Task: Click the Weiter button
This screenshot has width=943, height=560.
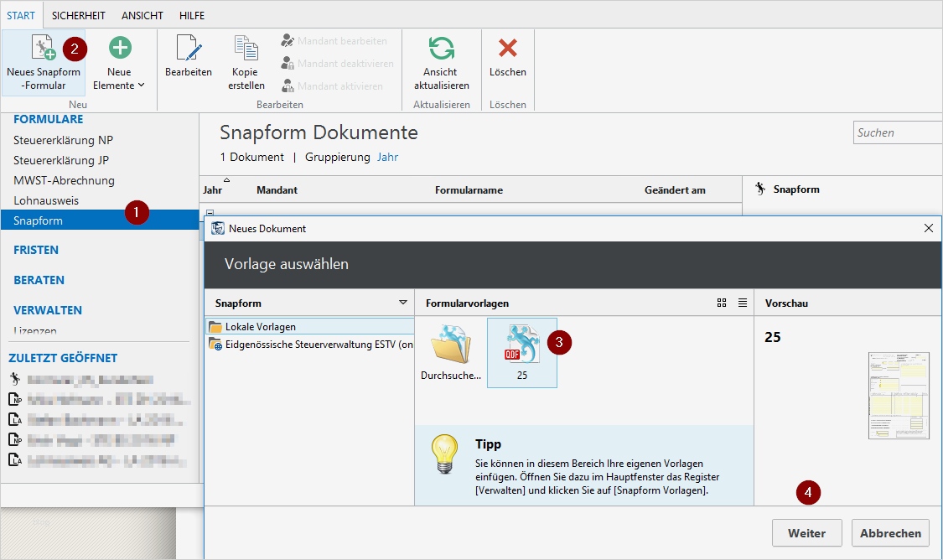Action: point(807,533)
